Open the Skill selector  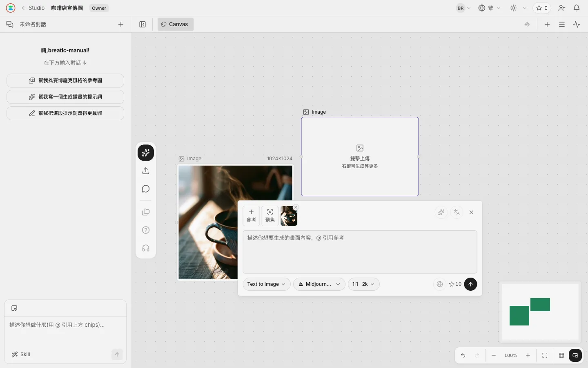(x=21, y=355)
